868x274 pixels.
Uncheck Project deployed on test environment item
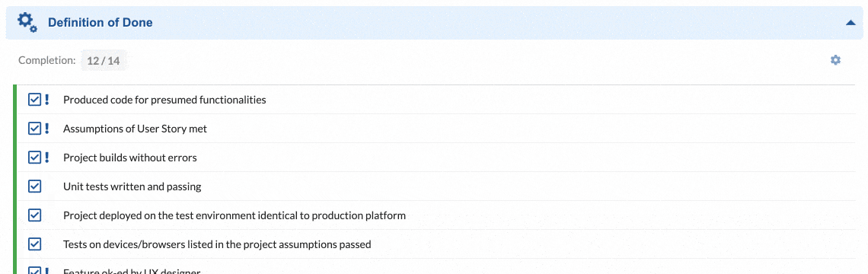tap(34, 215)
